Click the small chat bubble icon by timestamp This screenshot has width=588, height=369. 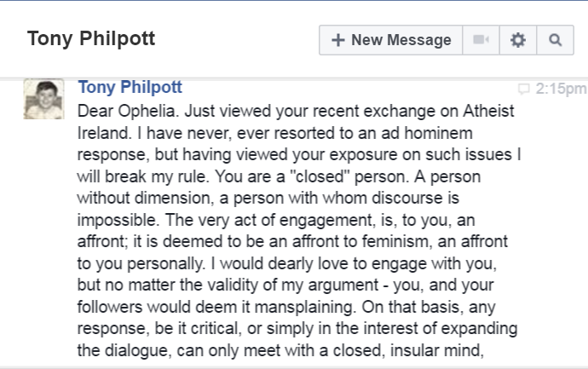pos(524,89)
